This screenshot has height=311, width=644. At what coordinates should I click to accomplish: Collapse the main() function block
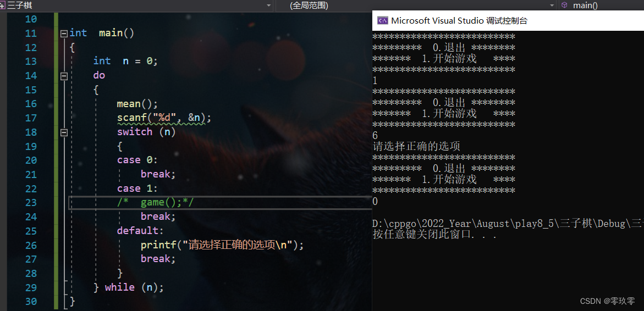[64, 34]
